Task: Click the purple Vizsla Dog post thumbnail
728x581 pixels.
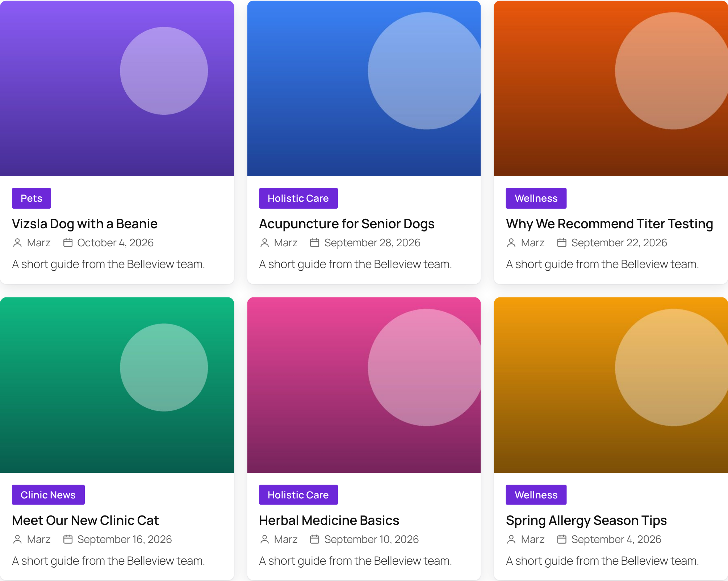Action: click(x=117, y=88)
